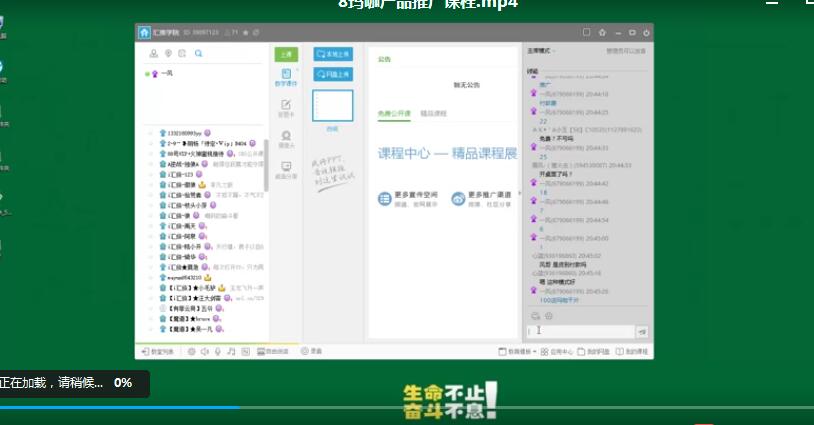The height and width of the screenshot is (425, 814).
Task: Open the 桌面分享 desktop share icon
Action: point(286,170)
